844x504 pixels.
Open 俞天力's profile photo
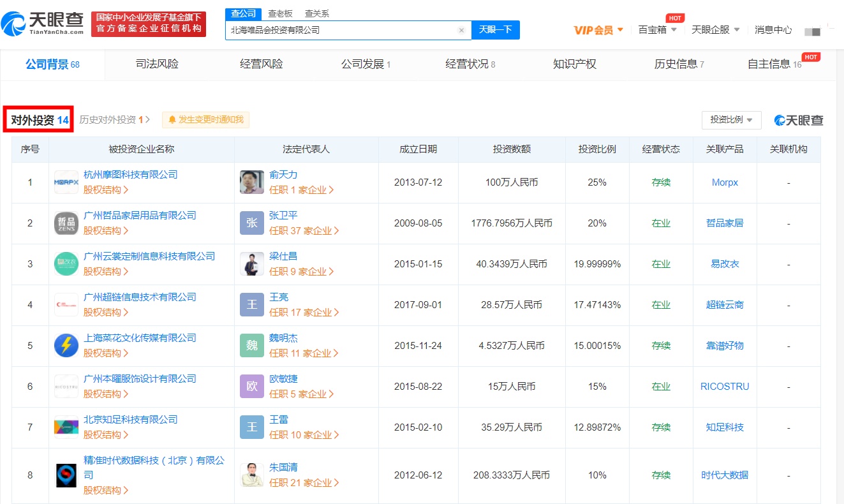[x=252, y=182]
